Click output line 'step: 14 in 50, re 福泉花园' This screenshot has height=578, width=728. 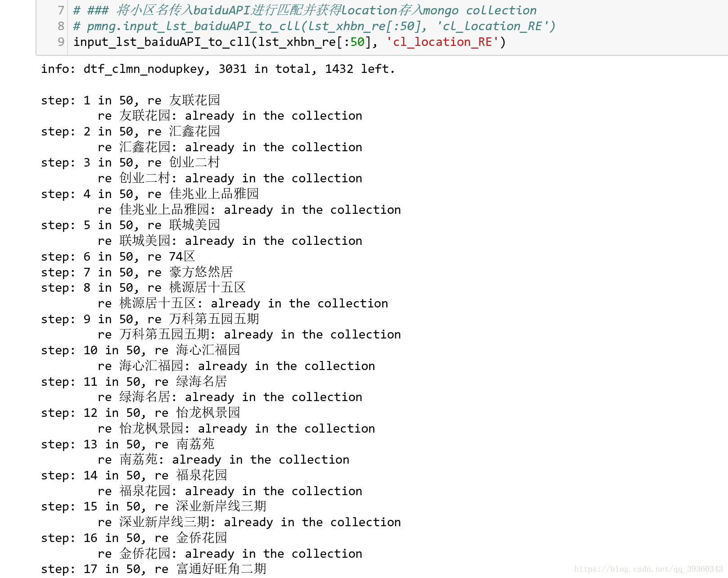[x=134, y=475]
